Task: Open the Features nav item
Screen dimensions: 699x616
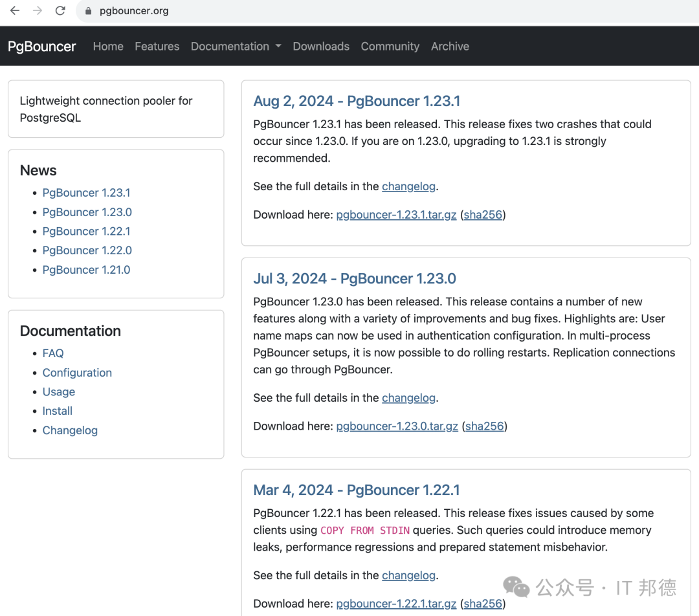Action: [x=157, y=47]
